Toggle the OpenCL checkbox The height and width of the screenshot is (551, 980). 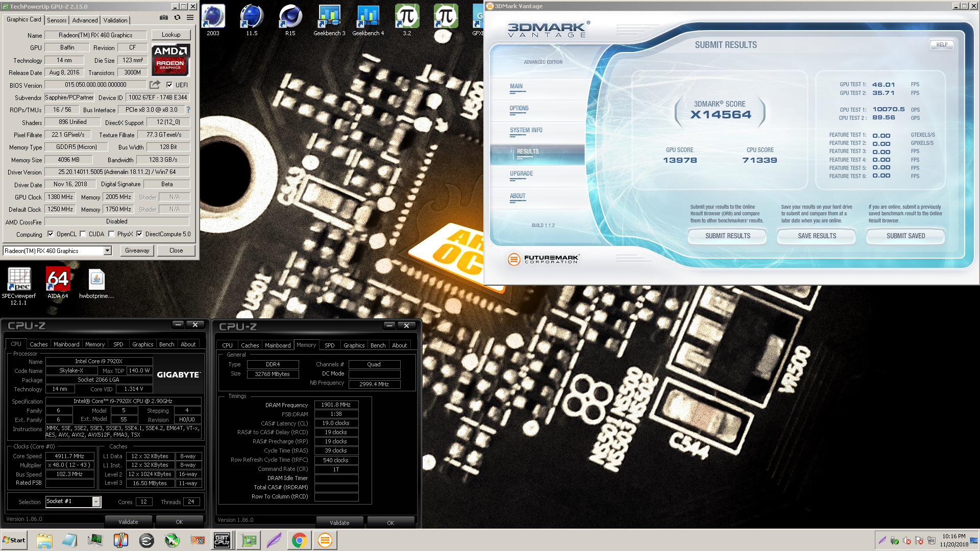[x=51, y=234]
